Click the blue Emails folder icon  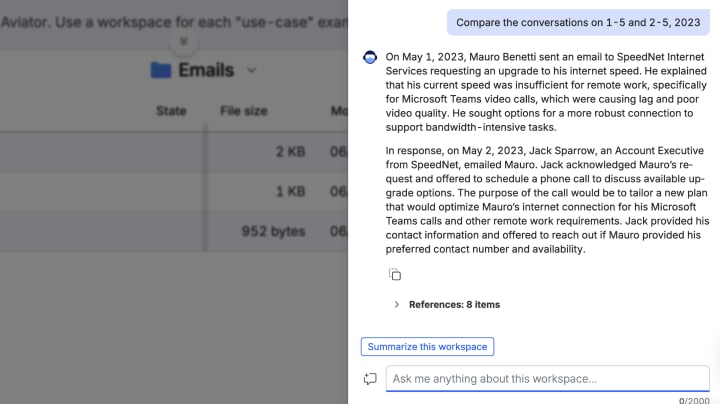160,70
